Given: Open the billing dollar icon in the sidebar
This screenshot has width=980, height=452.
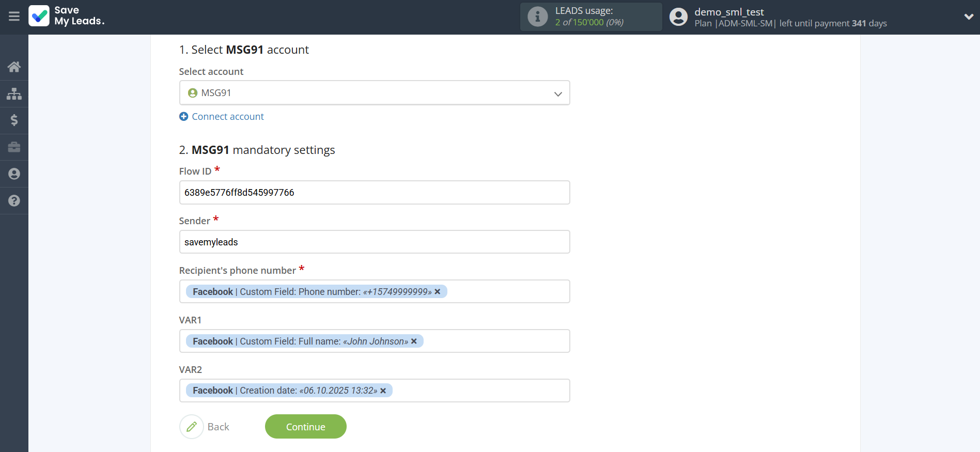Looking at the screenshot, I should pyautogui.click(x=14, y=120).
